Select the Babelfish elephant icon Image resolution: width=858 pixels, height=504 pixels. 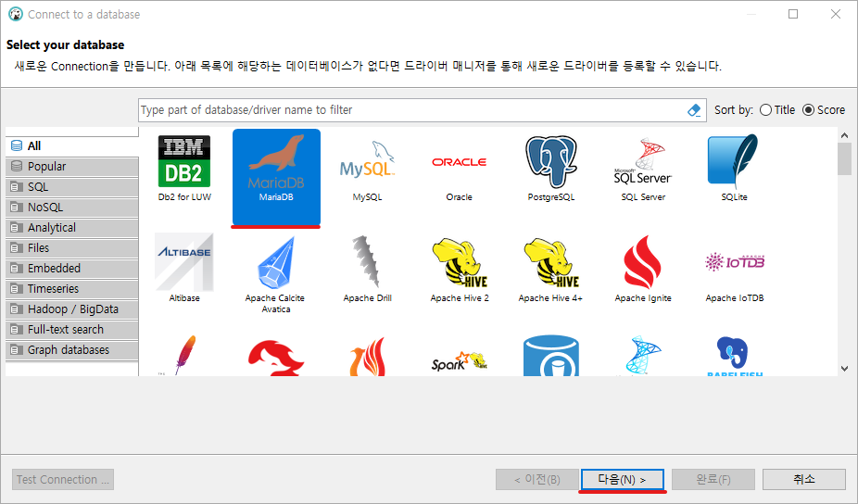point(735,356)
